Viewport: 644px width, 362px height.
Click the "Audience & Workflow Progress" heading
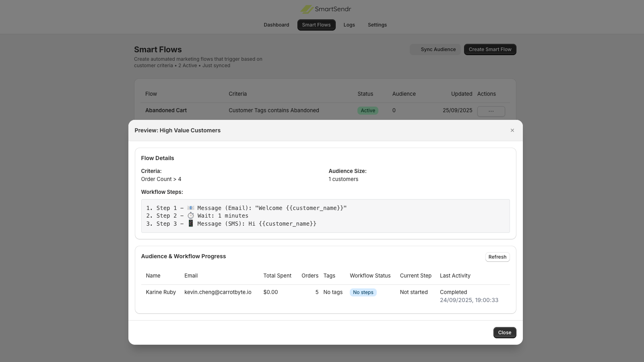[x=184, y=256]
